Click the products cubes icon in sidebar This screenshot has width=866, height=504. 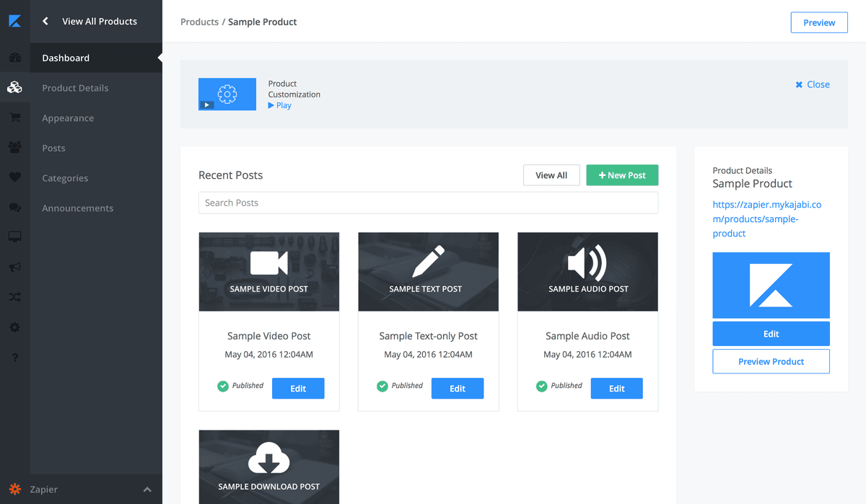(x=14, y=88)
